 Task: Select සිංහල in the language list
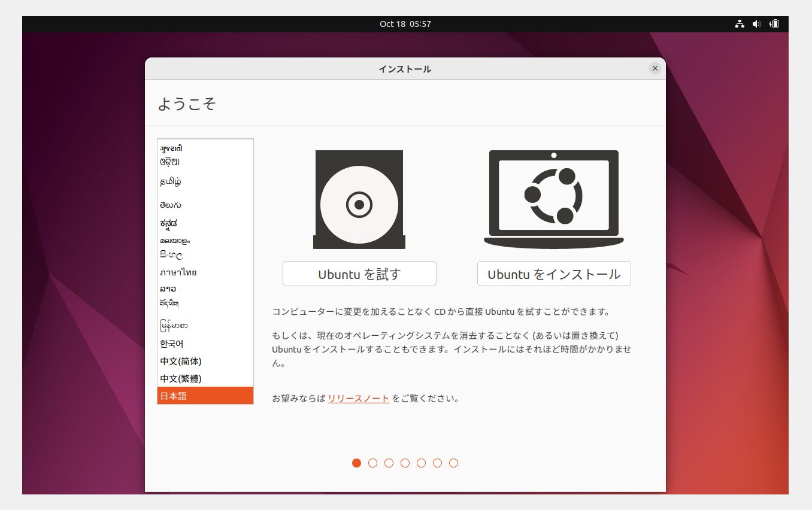pyautogui.click(x=205, y=255)
